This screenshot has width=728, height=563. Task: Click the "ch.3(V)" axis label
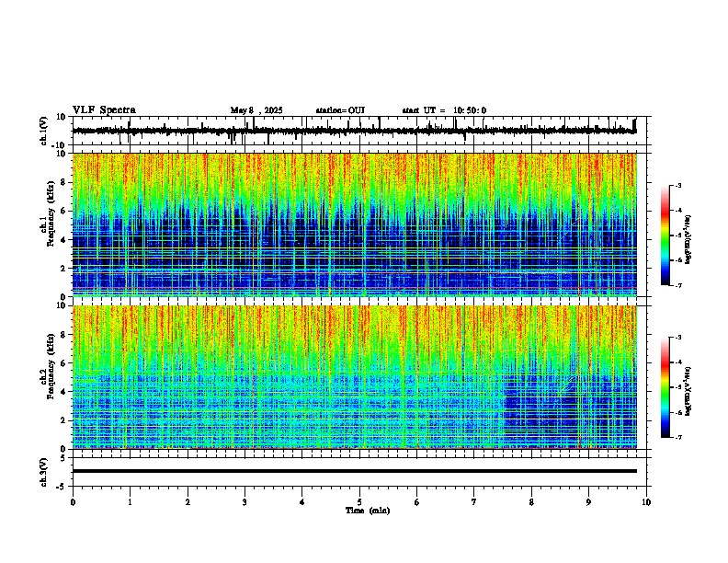tap(44, 472)
